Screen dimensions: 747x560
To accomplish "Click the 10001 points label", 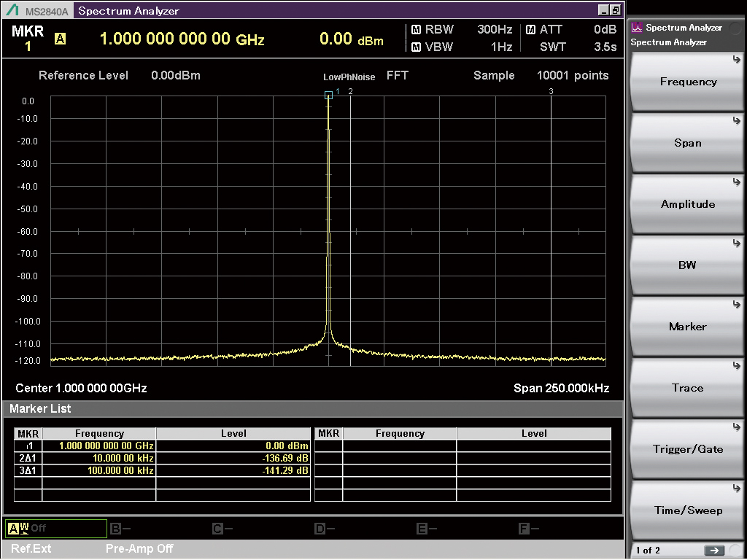I will pyautogui.click(x=573, y=75).
